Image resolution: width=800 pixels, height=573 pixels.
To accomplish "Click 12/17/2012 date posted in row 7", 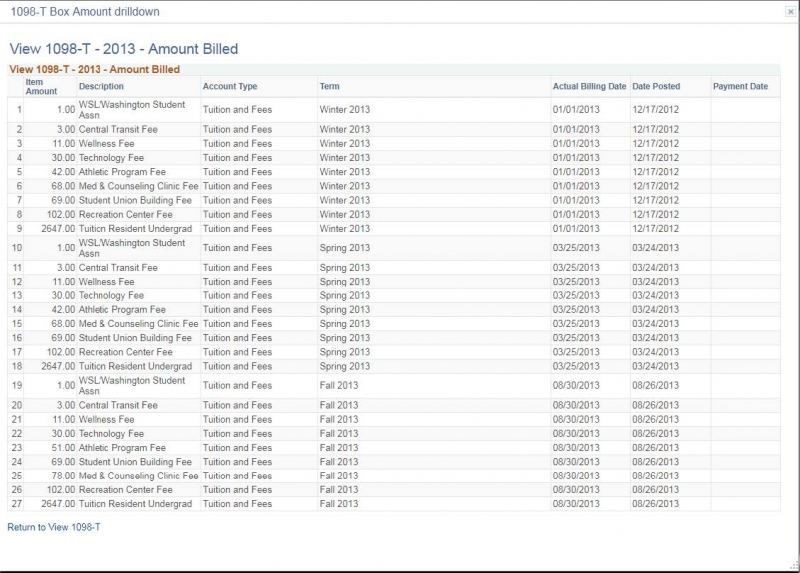I will click(656, 201).
